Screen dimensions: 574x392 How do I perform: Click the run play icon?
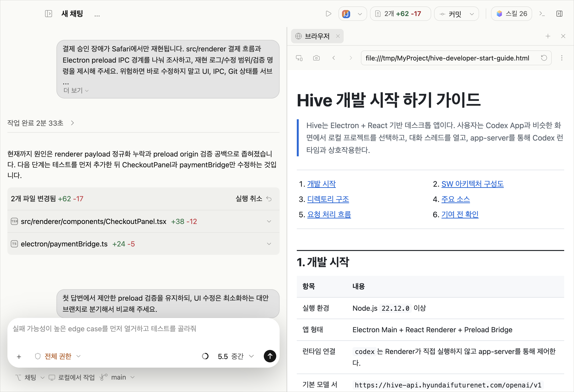328,14
